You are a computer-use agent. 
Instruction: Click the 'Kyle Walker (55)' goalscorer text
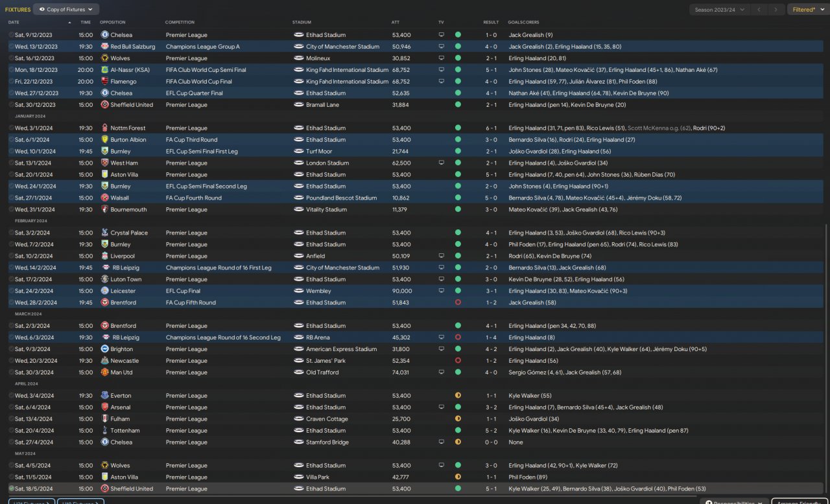[x=530, y=396]
